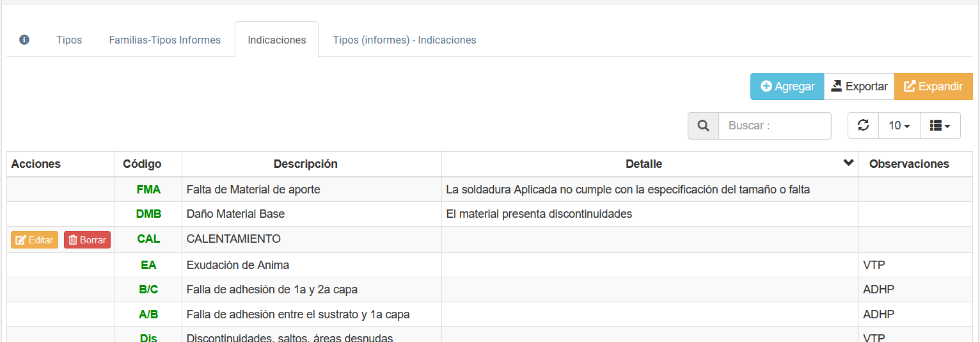Refresh the table with the reload icon
Viewport: 980px width, 342px height.
pos(863,126)
